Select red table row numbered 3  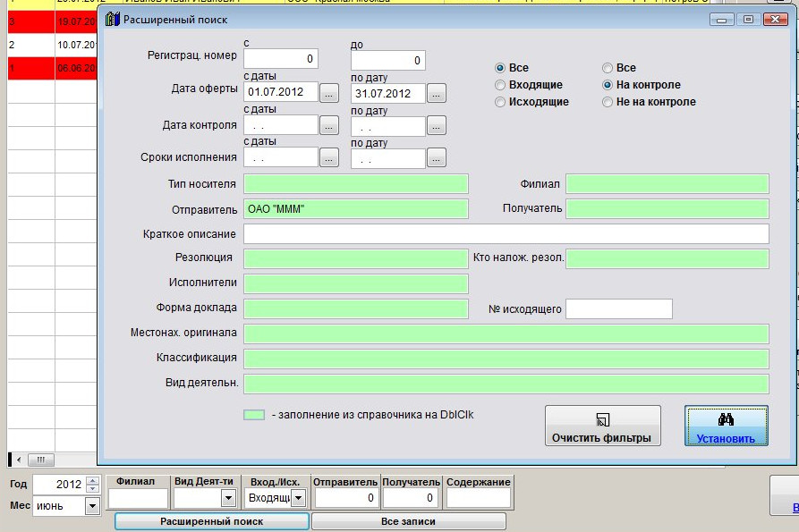pyautogui.click(x=52, y=21)
